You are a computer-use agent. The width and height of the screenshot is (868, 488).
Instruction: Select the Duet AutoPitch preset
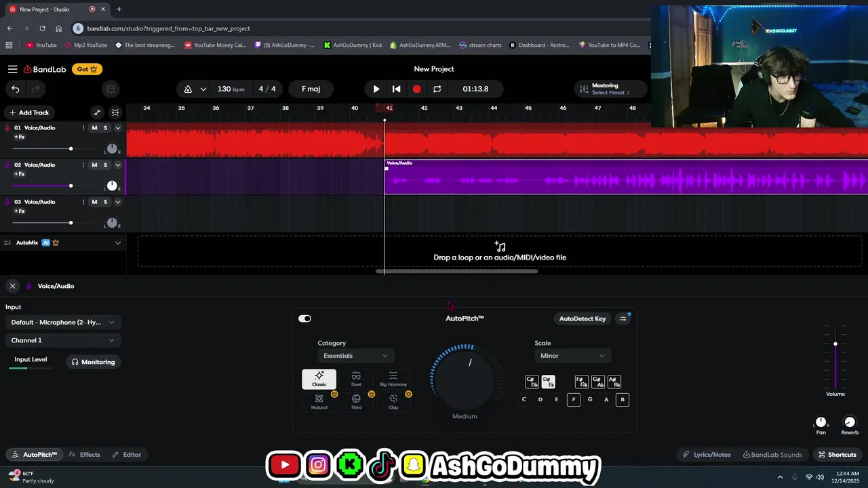click(x=356, y=380)
